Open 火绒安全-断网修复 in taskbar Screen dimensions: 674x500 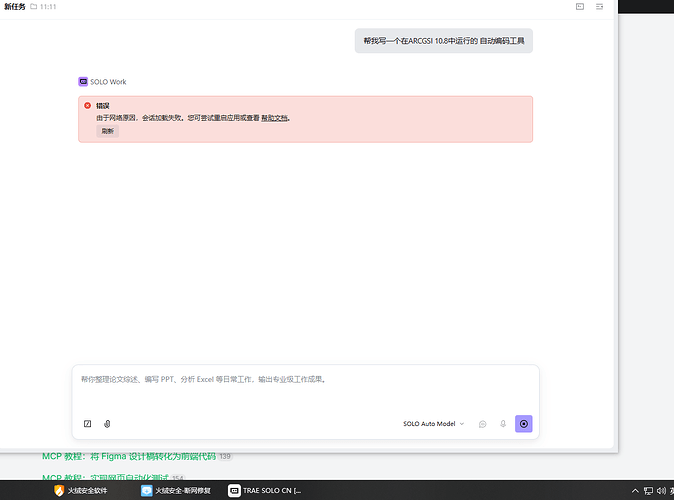pyautogui.click(x=176, y=491)
